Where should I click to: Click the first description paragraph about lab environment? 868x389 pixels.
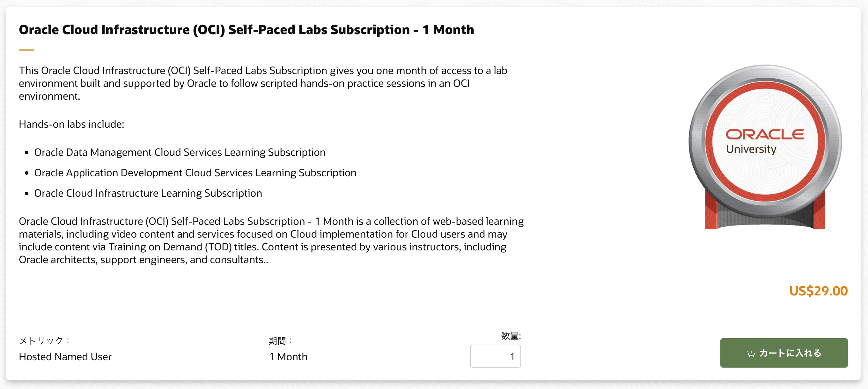click(263, 83)
